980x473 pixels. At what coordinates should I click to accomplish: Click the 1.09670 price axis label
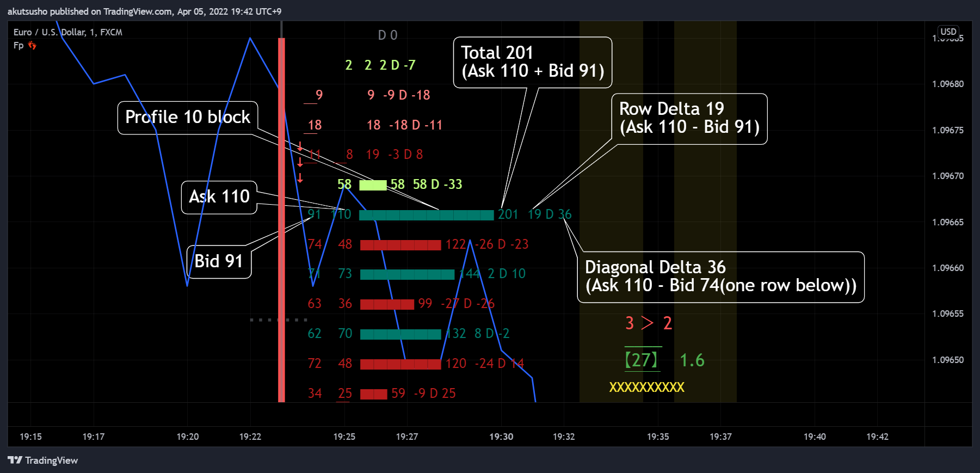pyautogui.click(x=948, y=176)
